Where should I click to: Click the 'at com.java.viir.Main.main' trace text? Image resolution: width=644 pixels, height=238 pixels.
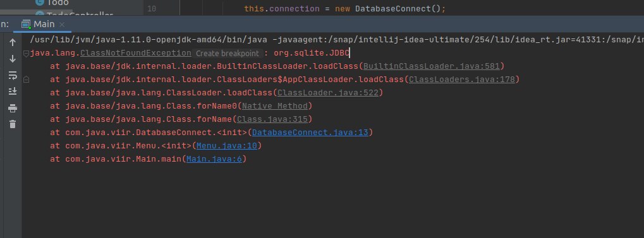coord(116,159)
